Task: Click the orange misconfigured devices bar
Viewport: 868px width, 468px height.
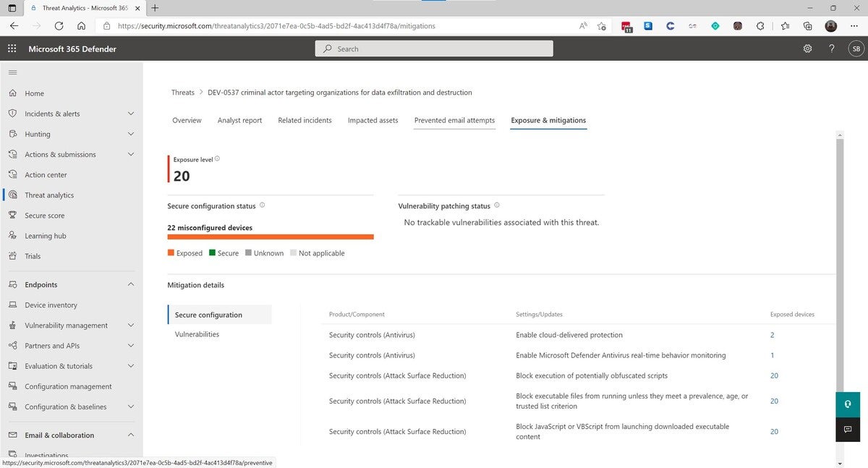Action: [271, 237]
